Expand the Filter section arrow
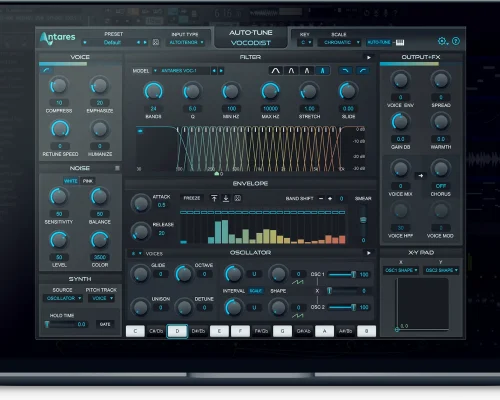Screen dimensions: 500x400 (369, 57)
